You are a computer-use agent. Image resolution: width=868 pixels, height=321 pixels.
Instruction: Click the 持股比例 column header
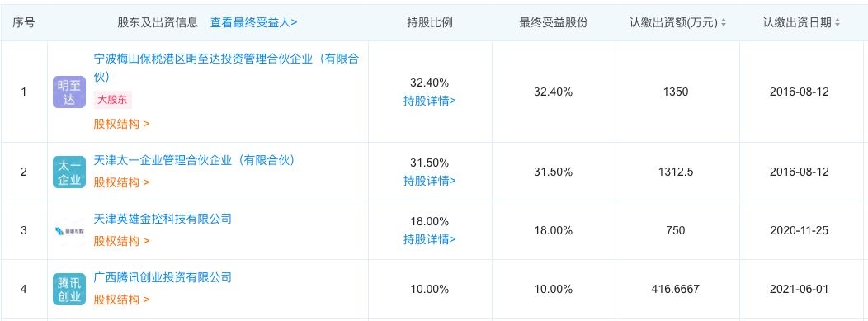pos(430,22)
